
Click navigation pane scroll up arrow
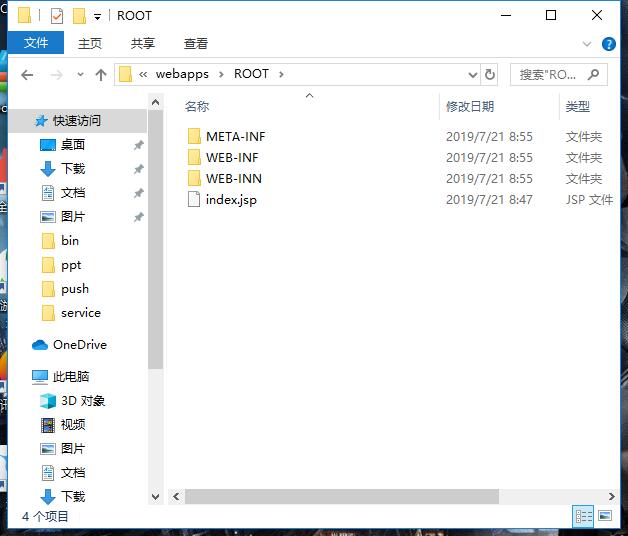155,103
